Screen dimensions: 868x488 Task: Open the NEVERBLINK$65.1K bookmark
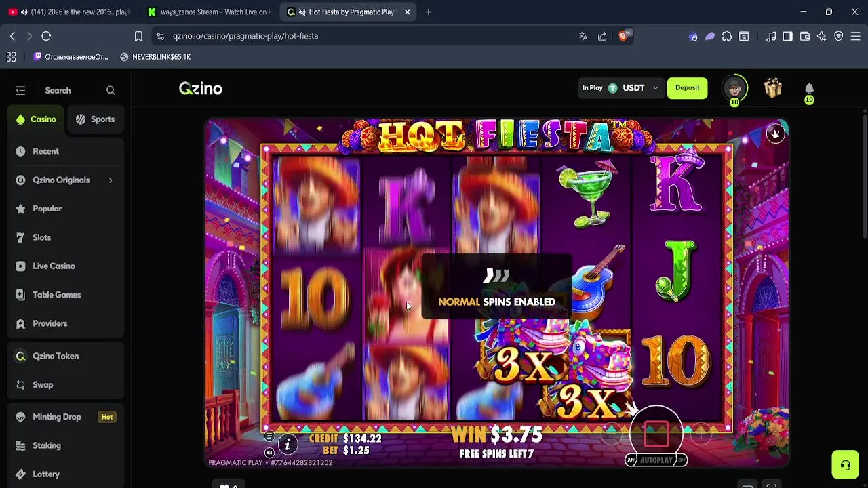[155, 57]
